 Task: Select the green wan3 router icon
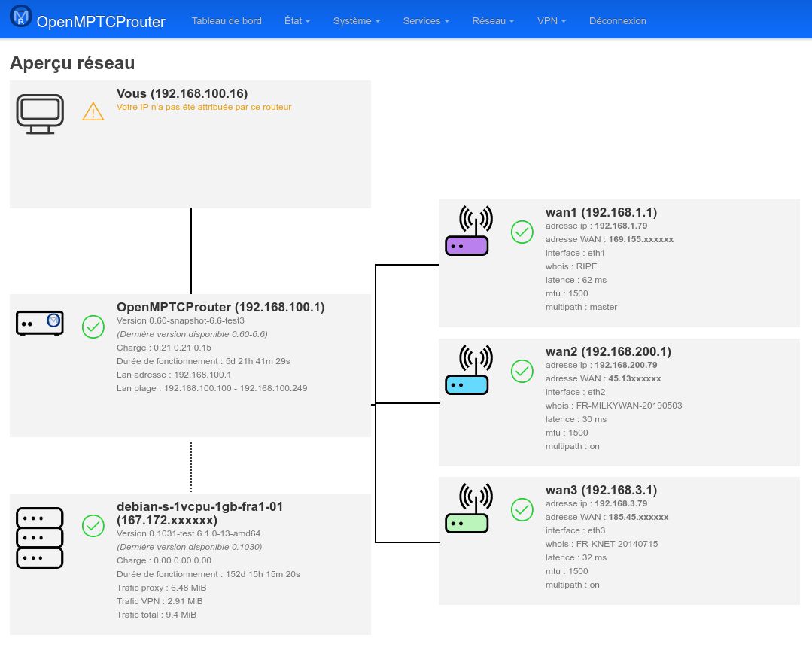[x=467, y=507]
